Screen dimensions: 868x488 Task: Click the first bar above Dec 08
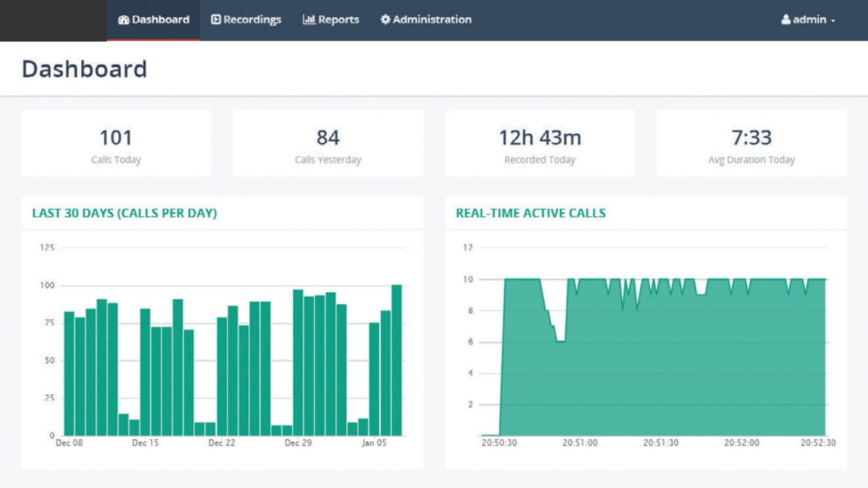pos(69,373)
